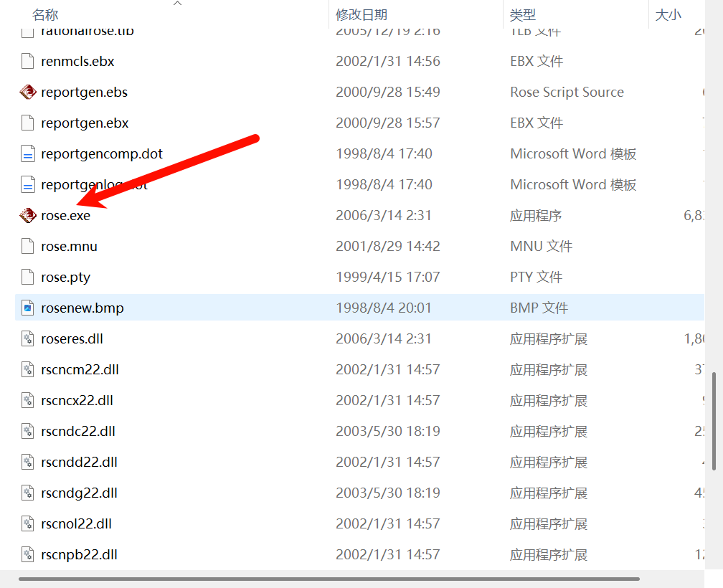Click the renmcls.ebx file icon
This screenshot has height=588, width=723.
pyautogui.click(x=28, y=61)
